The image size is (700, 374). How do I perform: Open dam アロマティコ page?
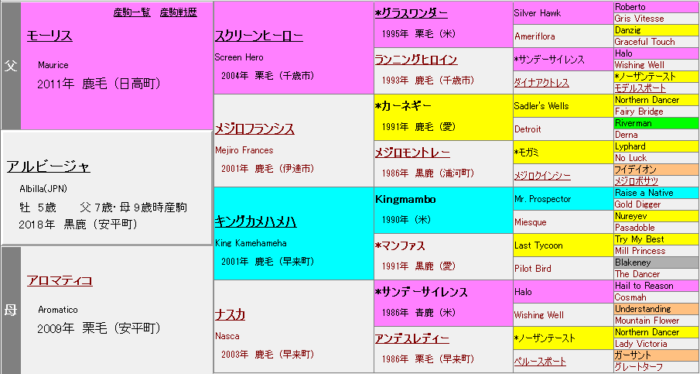click(59, 281)
